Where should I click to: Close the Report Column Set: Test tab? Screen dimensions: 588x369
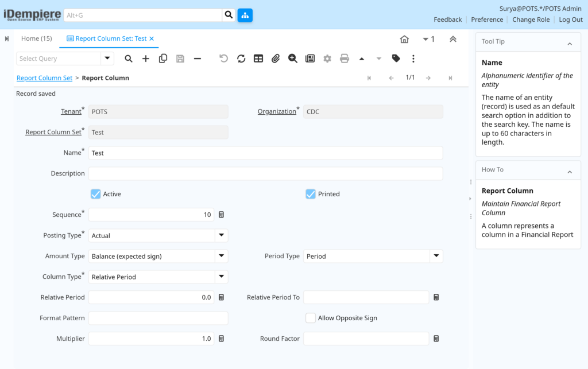click(x=152, y=38)
